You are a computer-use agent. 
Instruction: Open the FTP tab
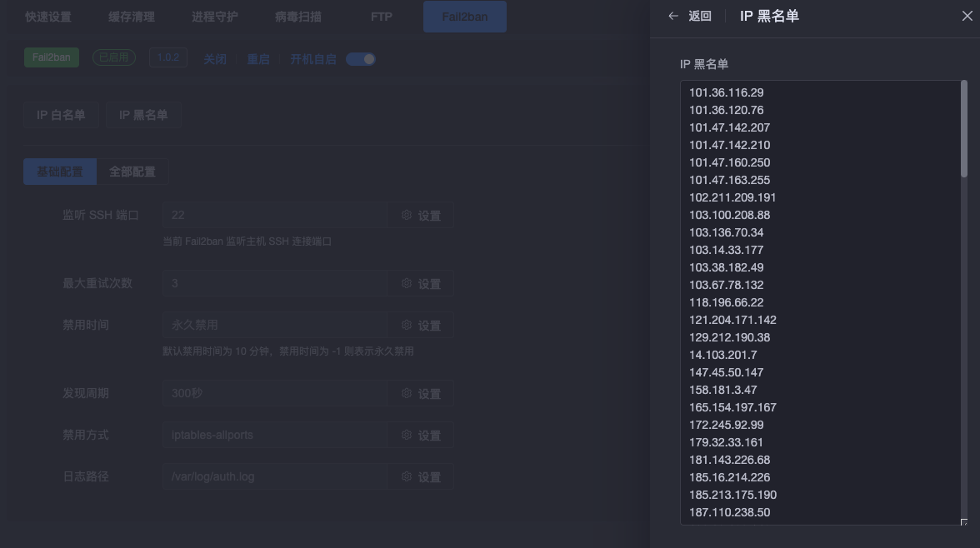click(x=381, y=17)
